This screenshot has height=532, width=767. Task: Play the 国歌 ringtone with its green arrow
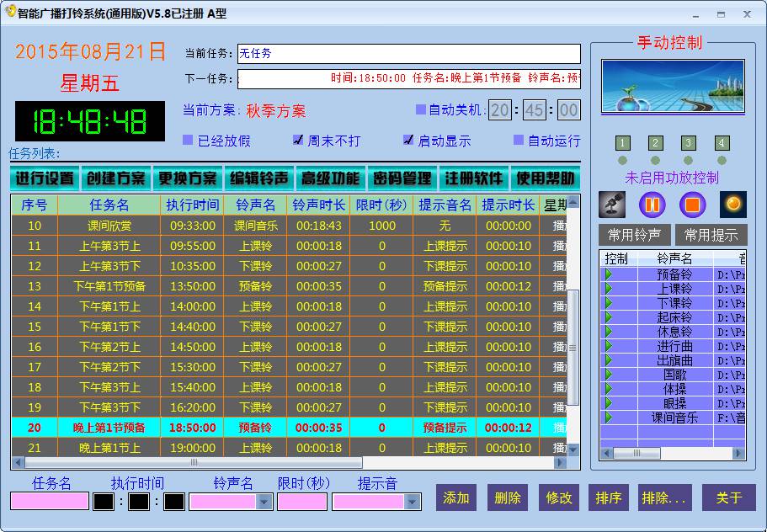[609, 375]
